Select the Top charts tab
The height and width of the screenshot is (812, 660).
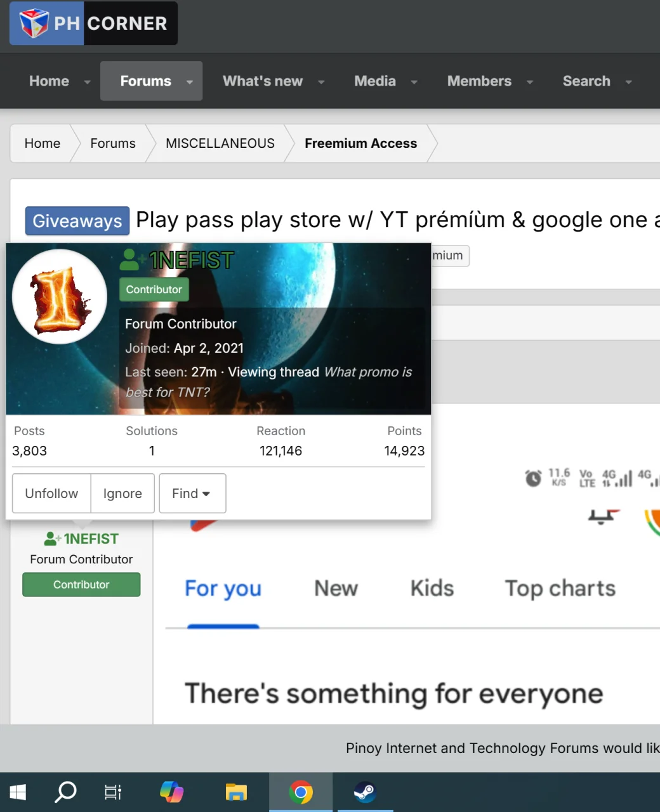[x=560, y=589]
